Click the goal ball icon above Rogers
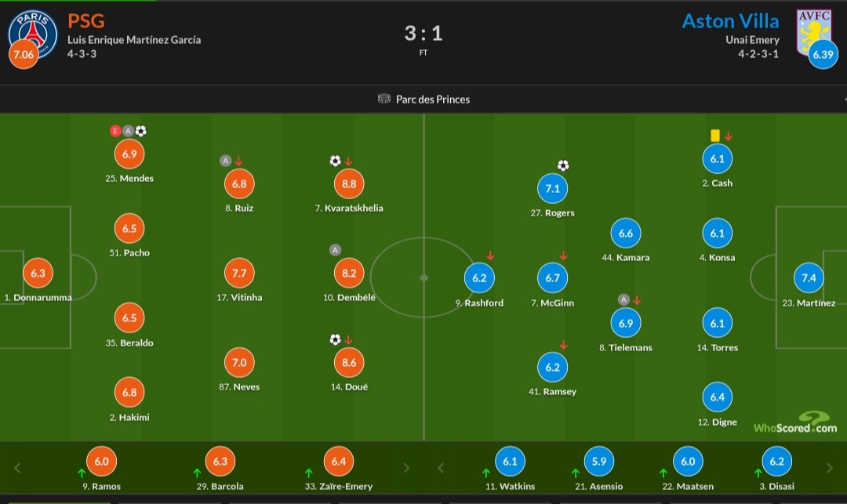 tap(563, 165)
